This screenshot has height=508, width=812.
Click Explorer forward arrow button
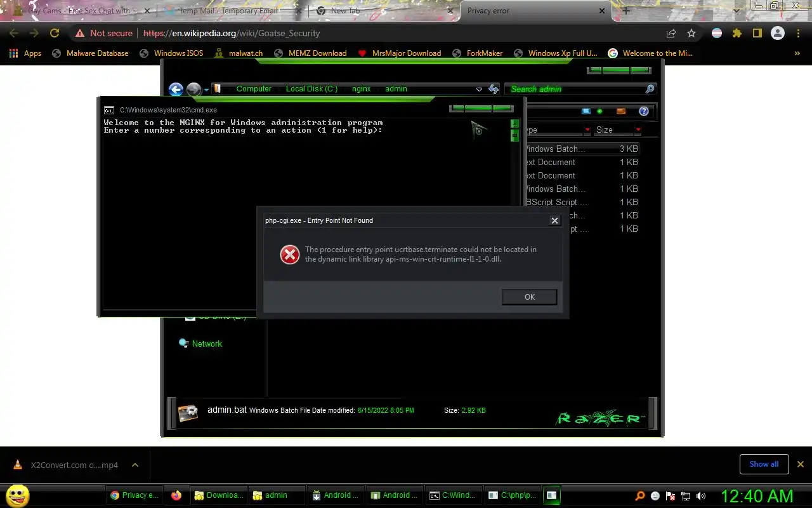click(x=193, y=90)
